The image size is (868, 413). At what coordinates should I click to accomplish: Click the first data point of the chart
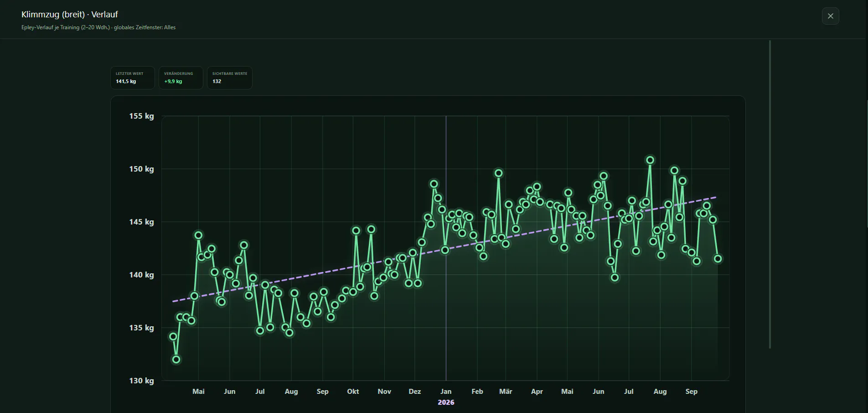click(x=173, y=337)
